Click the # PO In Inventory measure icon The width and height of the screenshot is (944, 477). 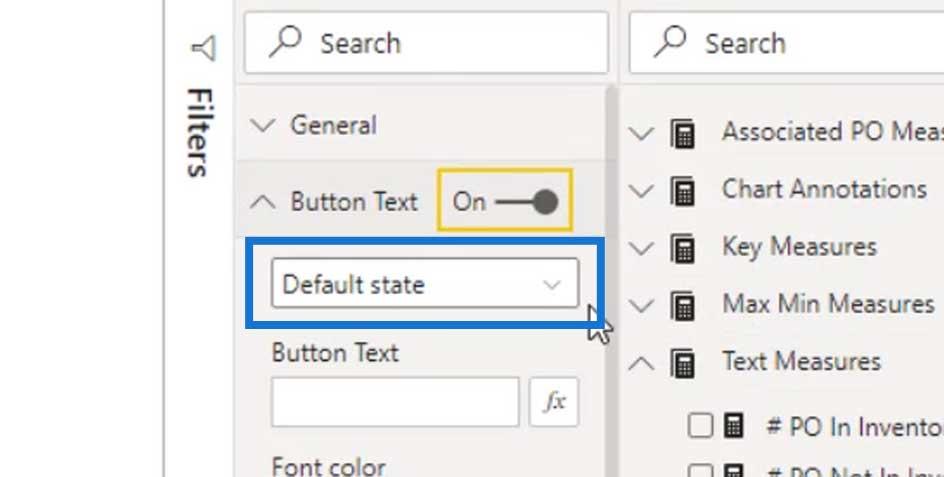pos(734,425)
